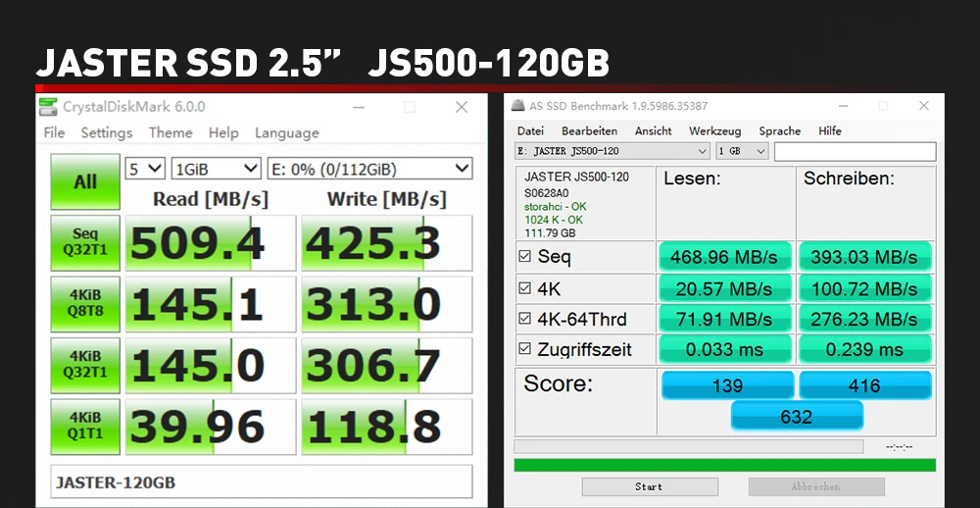
Task: Run the 4KiB Q32T1 test
Action: point(85,366)
